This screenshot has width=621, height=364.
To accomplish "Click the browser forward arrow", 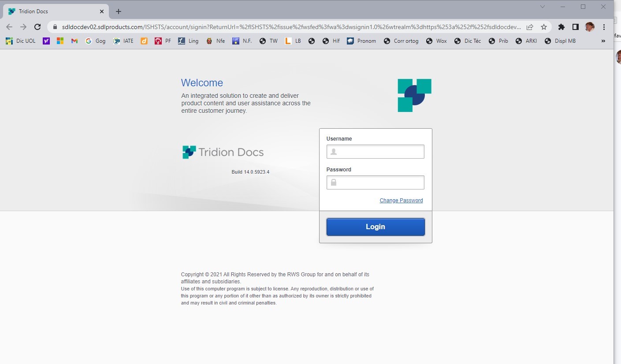I will click(x=23, y=27).
